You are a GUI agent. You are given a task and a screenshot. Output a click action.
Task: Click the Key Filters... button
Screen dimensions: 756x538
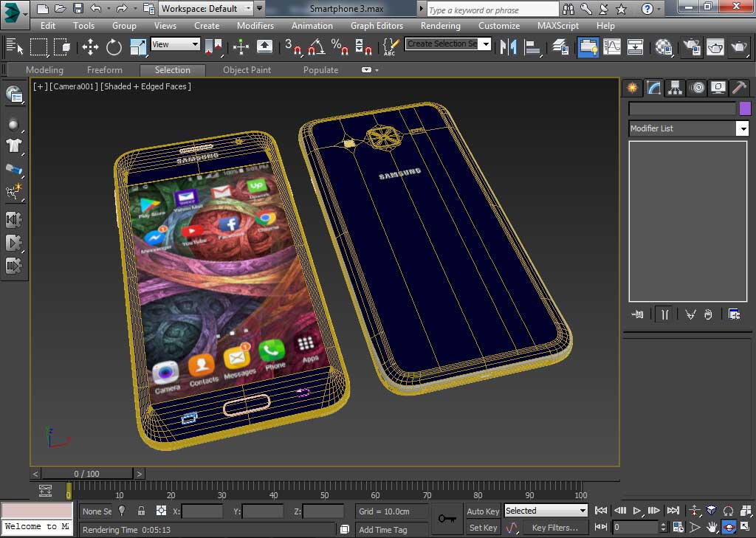click(x=554, y=528)
